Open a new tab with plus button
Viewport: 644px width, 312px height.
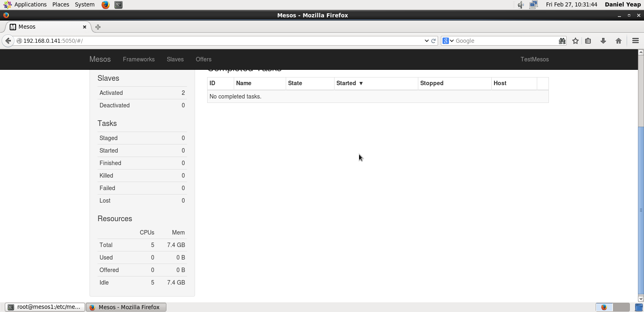tap(98, 27)
